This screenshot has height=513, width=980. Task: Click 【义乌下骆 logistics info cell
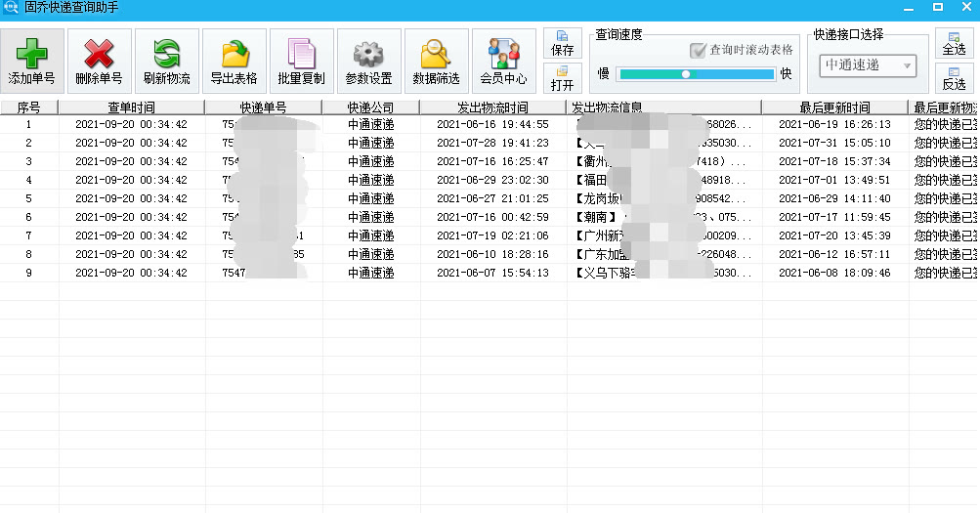coord(663,273)
